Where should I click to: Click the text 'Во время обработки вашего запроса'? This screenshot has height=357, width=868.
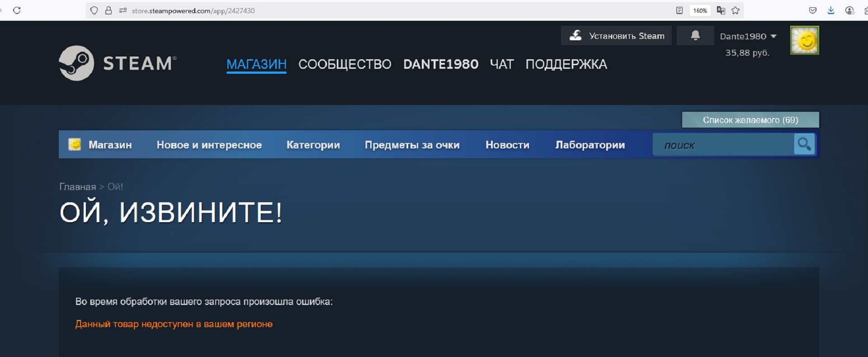158,302
